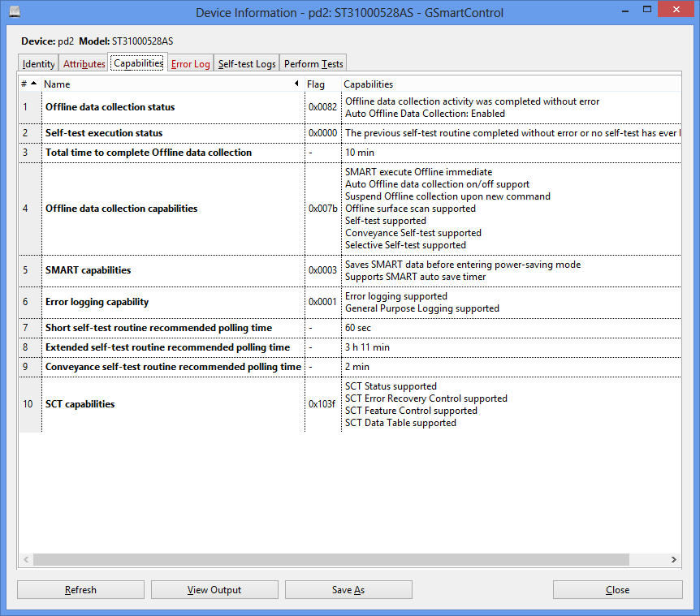700x616 pixels.
Task: Open the Error Log tab
Action: point(190,64)
